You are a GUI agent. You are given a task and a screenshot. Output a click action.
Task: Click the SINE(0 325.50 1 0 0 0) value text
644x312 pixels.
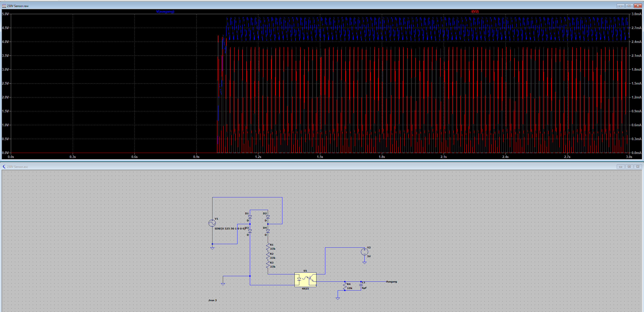click(230, 228)
